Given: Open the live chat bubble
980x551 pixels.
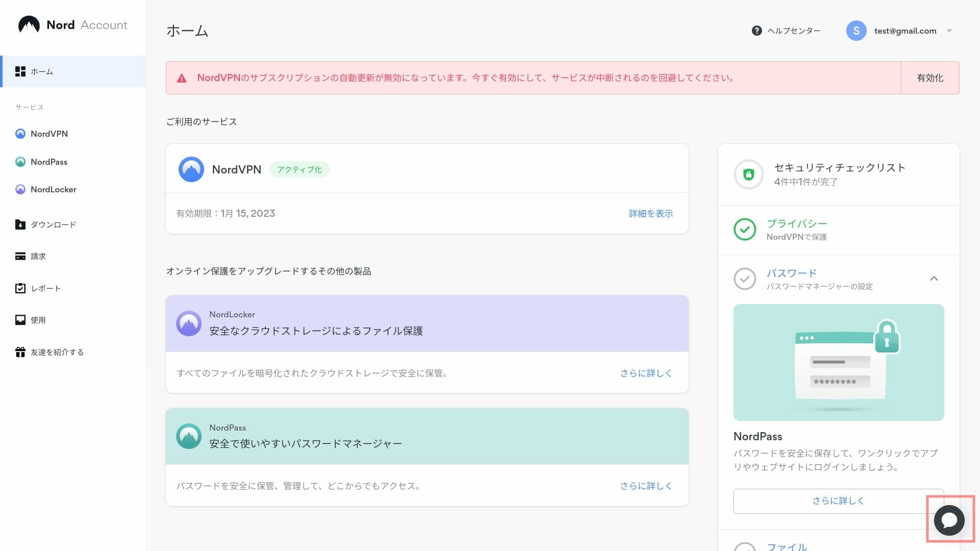Looking at the screenshot, I should click(949, 520).
